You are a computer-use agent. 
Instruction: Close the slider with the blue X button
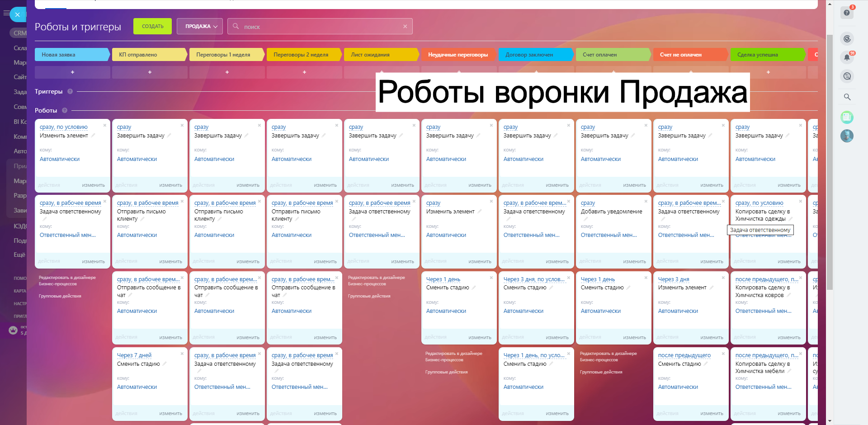17,14
